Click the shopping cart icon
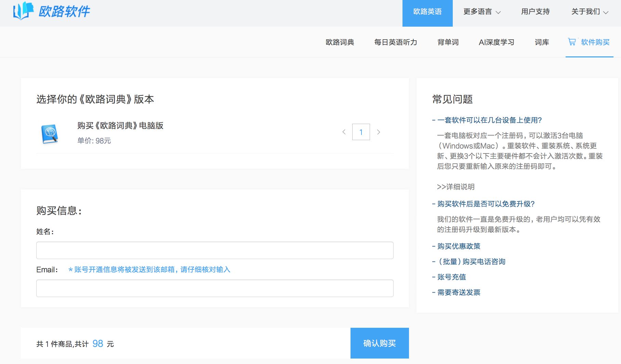The width and height of the screenshot is (621, 364). pos(572,42)
